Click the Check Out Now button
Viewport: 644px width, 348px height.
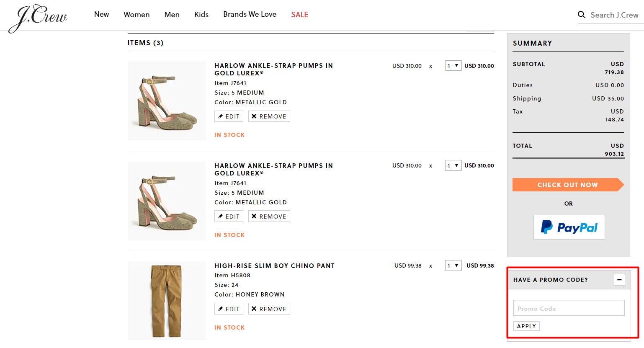pyautogui.click(x=568, y=185)
